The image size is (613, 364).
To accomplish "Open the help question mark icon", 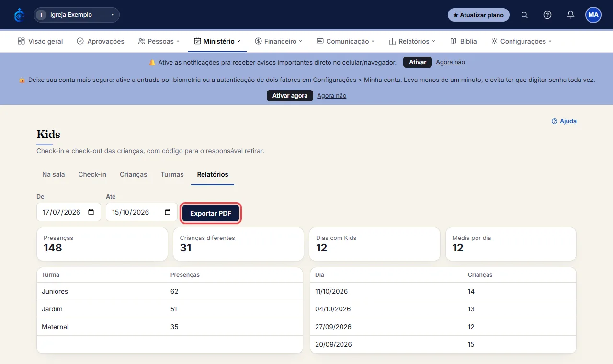I will pos(547,15).
